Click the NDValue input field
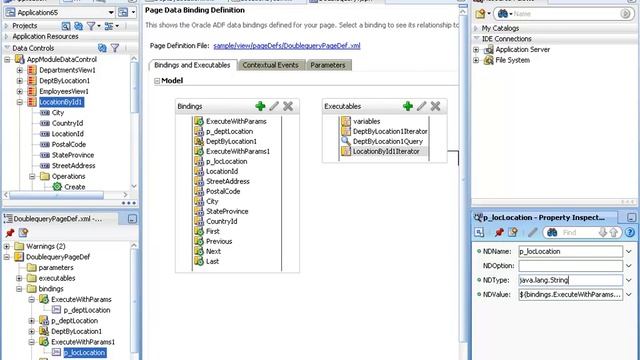The image size is (640, 360). (x=570, y=294)
